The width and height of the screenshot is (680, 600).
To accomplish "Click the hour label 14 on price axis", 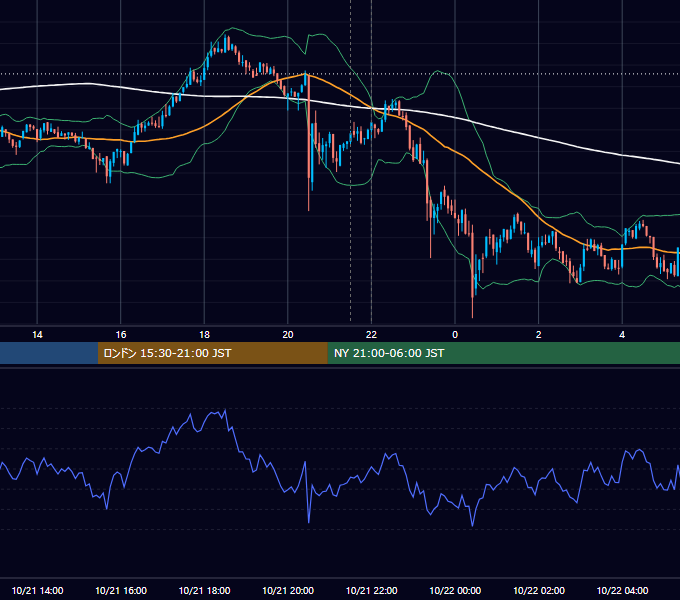I will [37, 335].
